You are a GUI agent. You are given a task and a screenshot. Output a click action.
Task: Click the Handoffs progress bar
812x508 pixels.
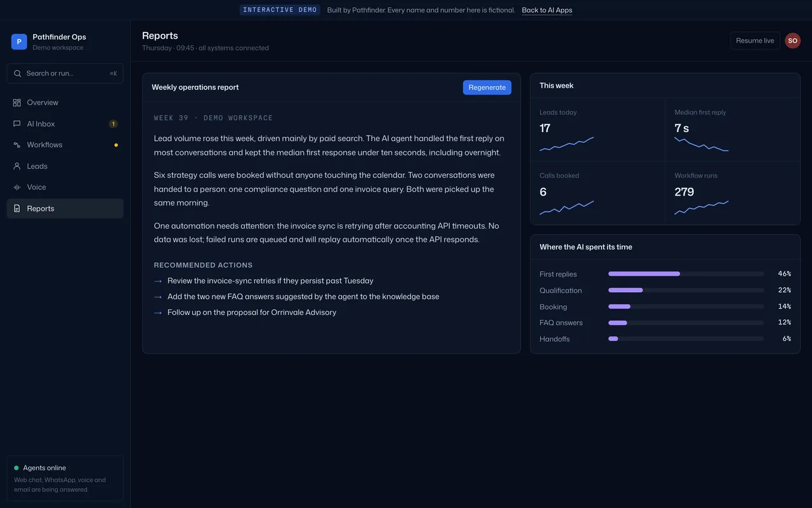coord(686,339)
